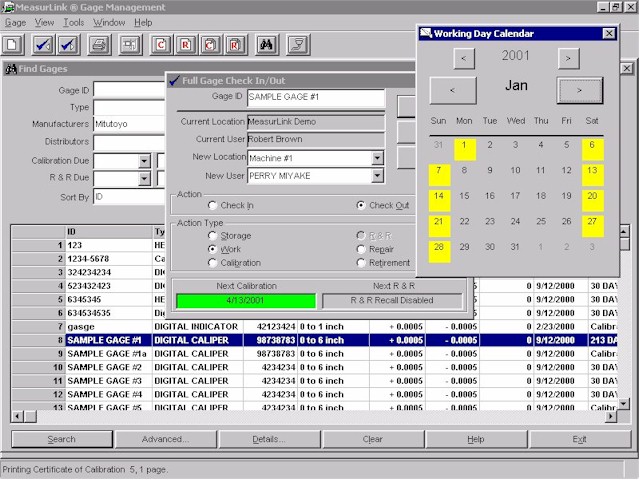This screenshot has height=480, width=640.
Task: Click the green Next Calibration date 4/13/2001
Action: [245, 300]
